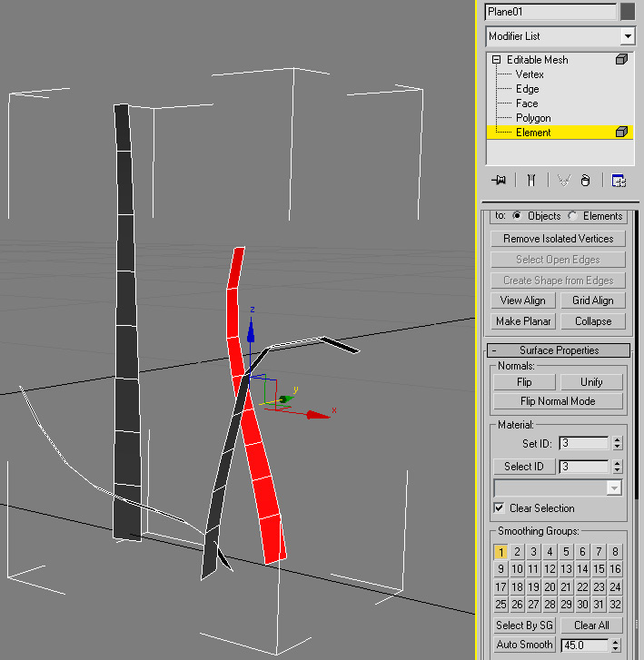
Task: Click the Pin Stack icon
Action: pos(499,181)
